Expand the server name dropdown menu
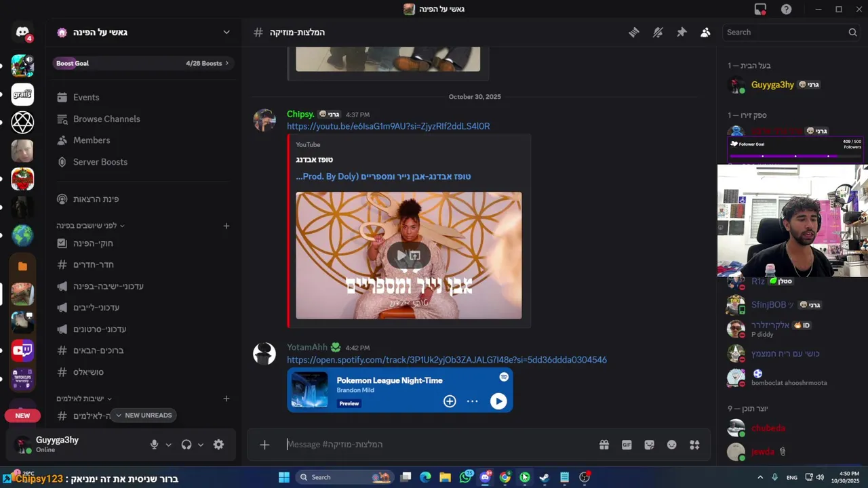The image size is (868, 488). 226,33
